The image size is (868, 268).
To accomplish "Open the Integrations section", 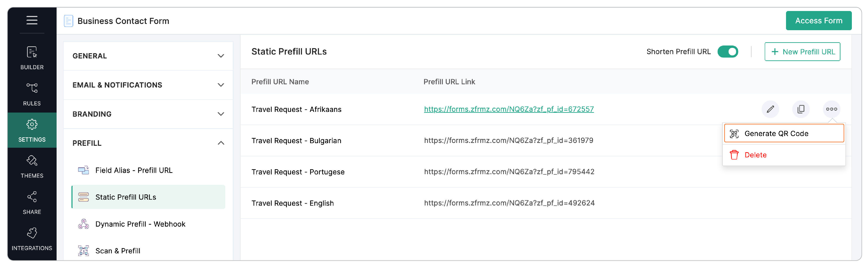I will point(32,239).
